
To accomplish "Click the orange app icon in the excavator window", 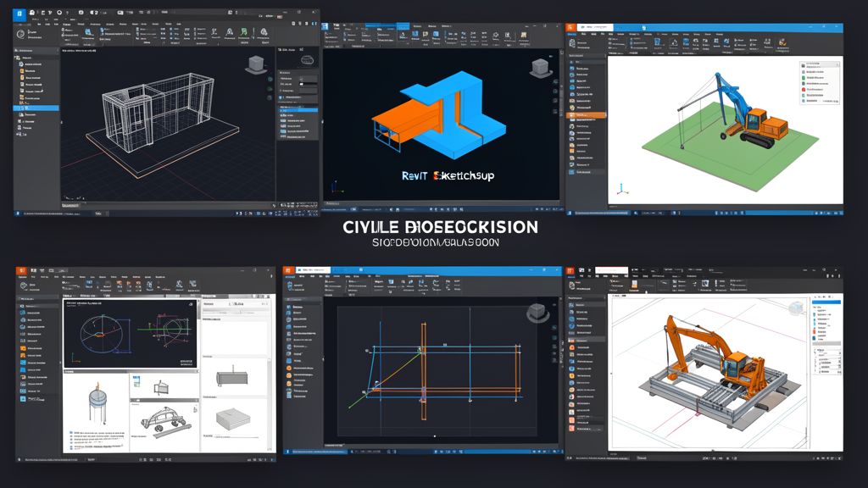I will pyautogui.click(x=570, y=271).
